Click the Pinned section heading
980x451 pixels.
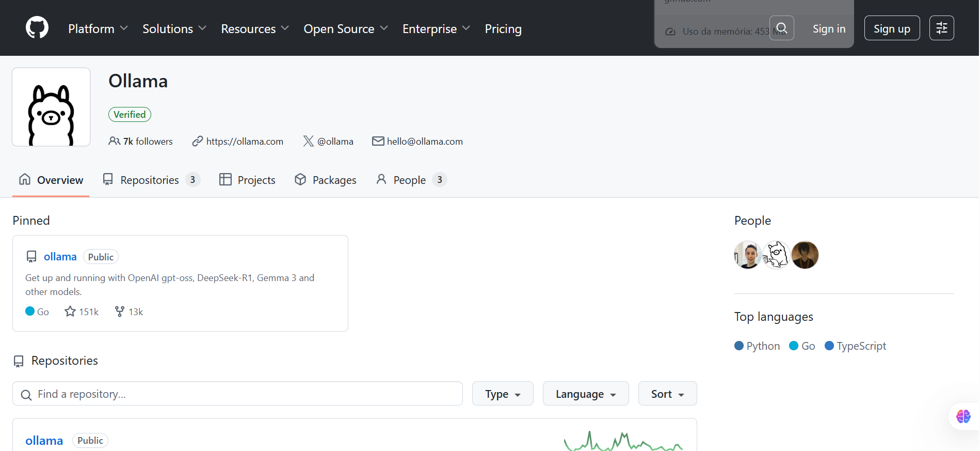(31, 221)
